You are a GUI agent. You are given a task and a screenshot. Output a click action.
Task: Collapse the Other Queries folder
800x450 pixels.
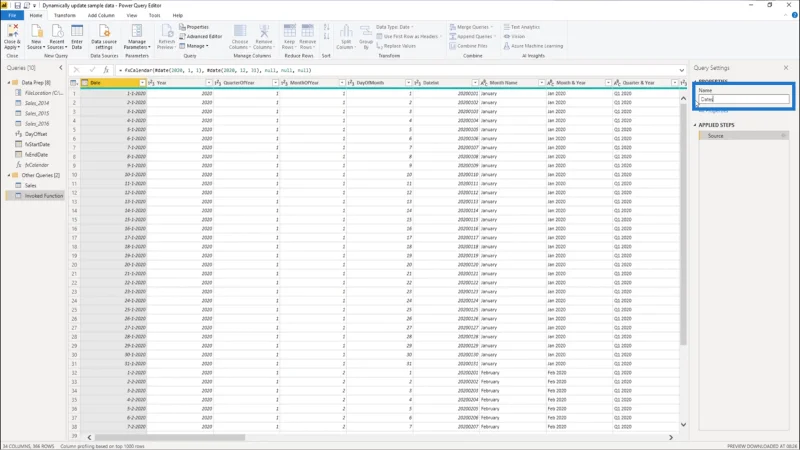click(x=9, y=175)
